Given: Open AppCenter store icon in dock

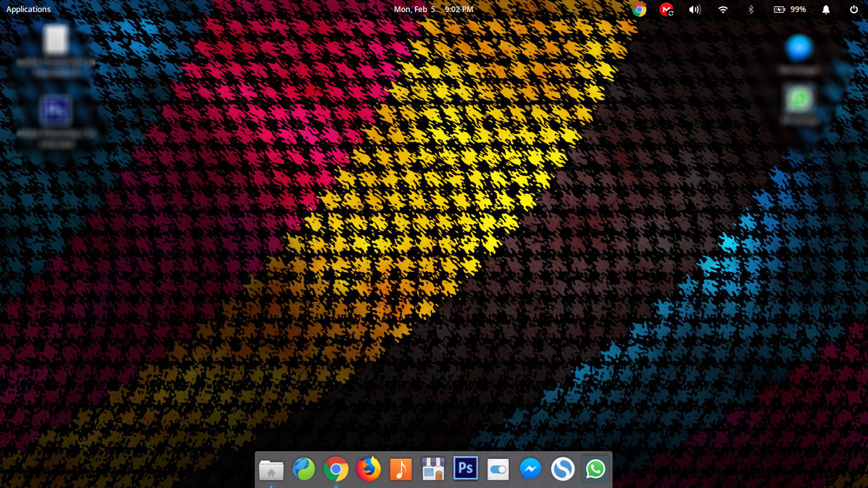Looking at the screenshot, I should click(x=433, y=470).
